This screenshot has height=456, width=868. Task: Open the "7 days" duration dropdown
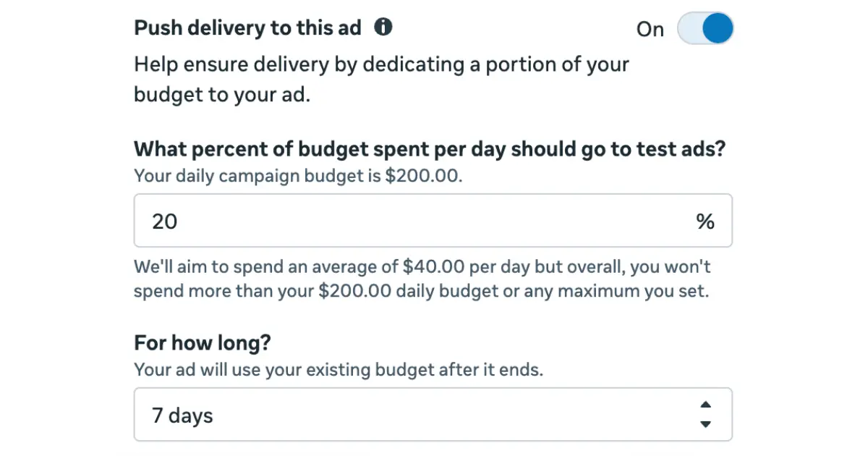(x=433, y=415)
